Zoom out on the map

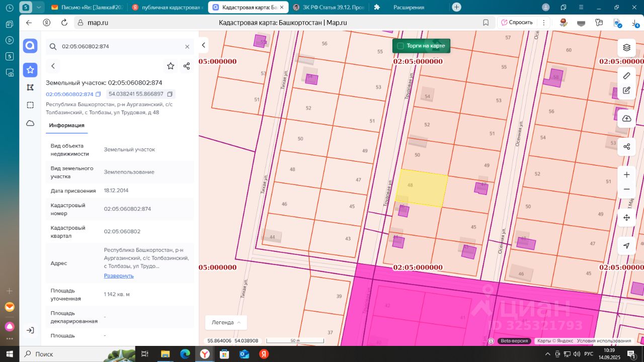(x=626, y=189)
